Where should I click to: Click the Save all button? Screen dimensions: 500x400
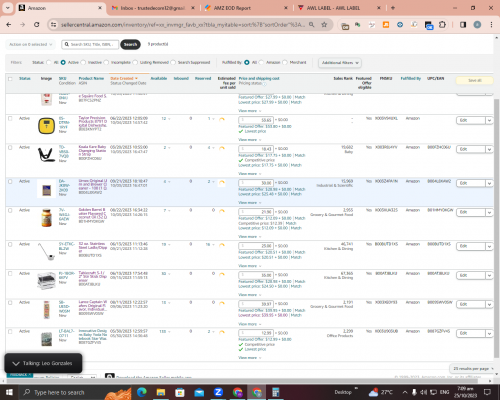pos(474,80)
